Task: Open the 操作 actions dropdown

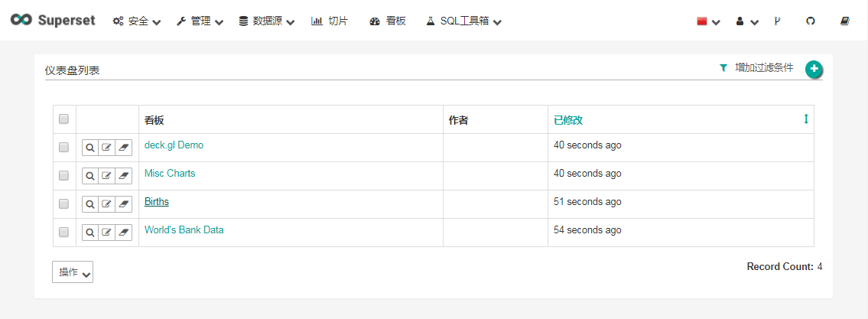Action: (73, 272)
